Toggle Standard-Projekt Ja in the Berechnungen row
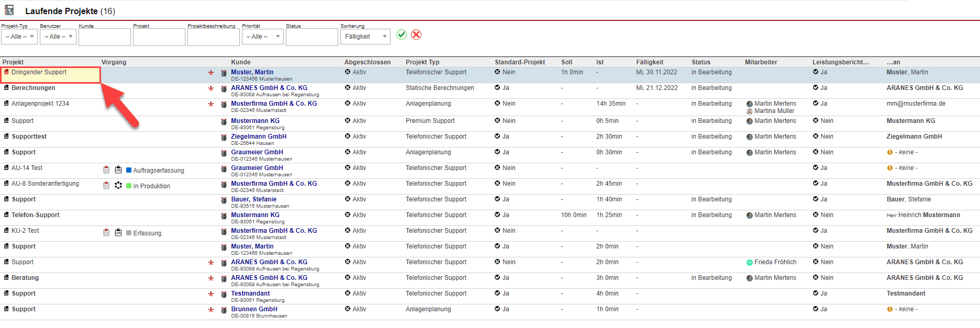 pos(497,88)
